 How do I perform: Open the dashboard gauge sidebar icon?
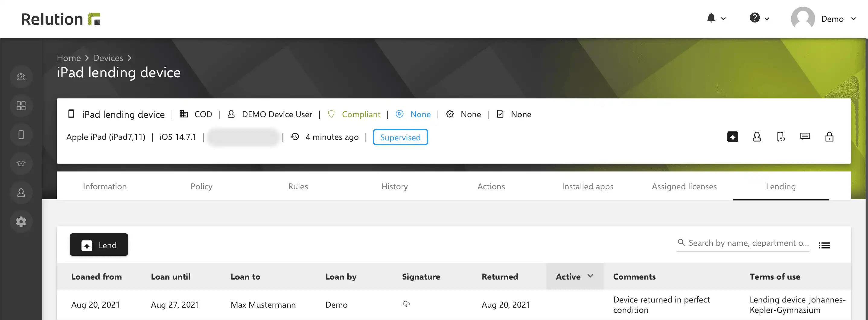click(21, 77)
